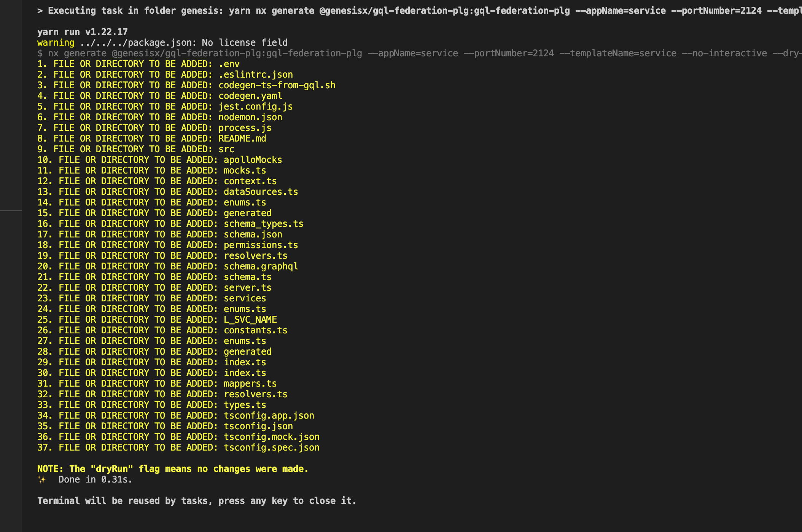
Task: Click the '$ nx generate' command line
Action: [420, 53]
